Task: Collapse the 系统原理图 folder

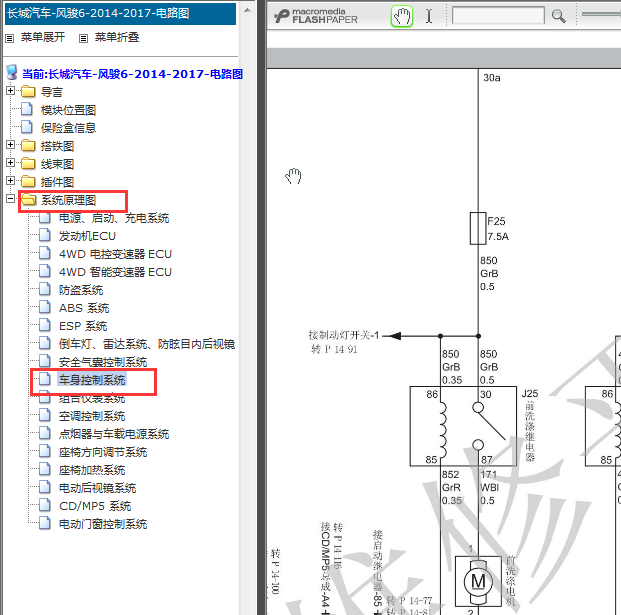Action: click(11, 199)
